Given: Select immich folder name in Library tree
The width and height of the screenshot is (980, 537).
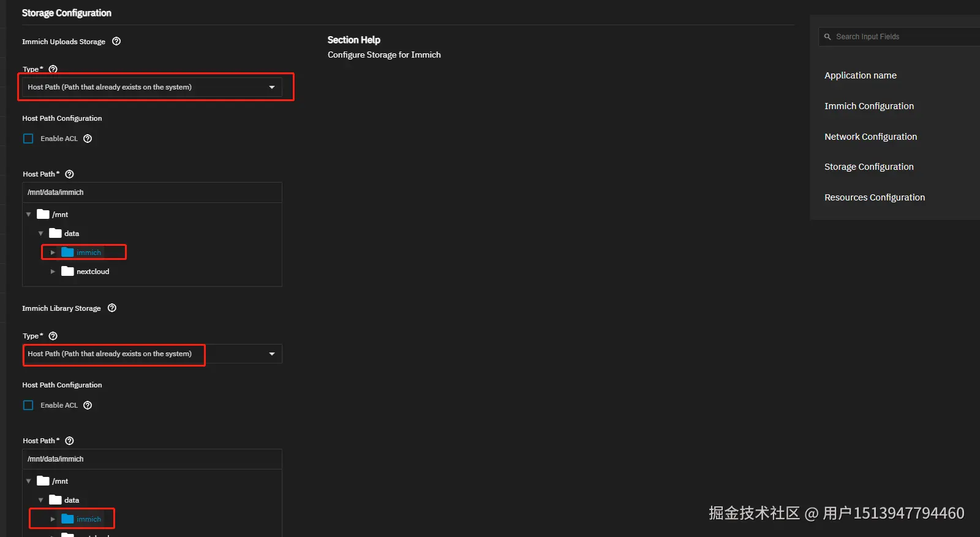Looking at the screenshot, I should (x=89, y=519).
